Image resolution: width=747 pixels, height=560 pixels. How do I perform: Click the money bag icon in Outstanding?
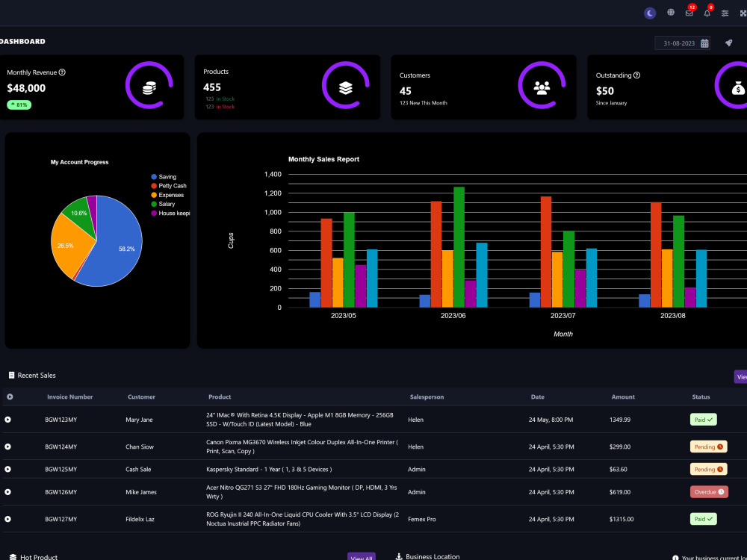tap(738, 88)
